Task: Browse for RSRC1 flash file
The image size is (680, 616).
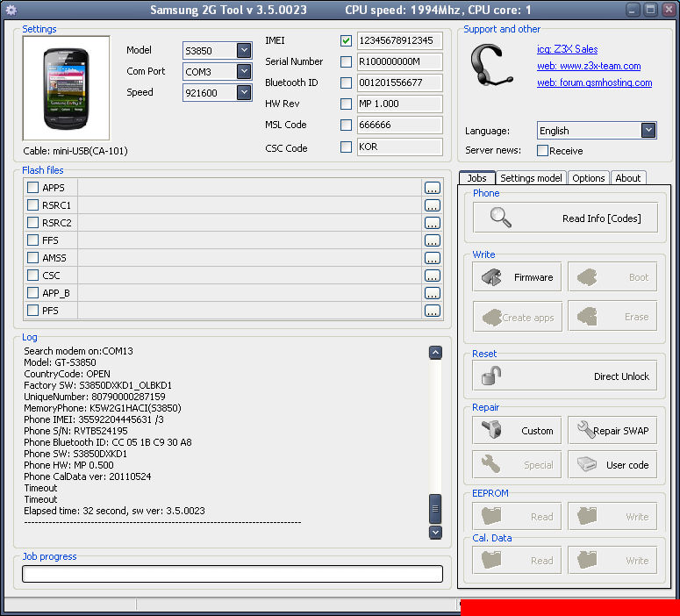Action: [x=433, y=205]
